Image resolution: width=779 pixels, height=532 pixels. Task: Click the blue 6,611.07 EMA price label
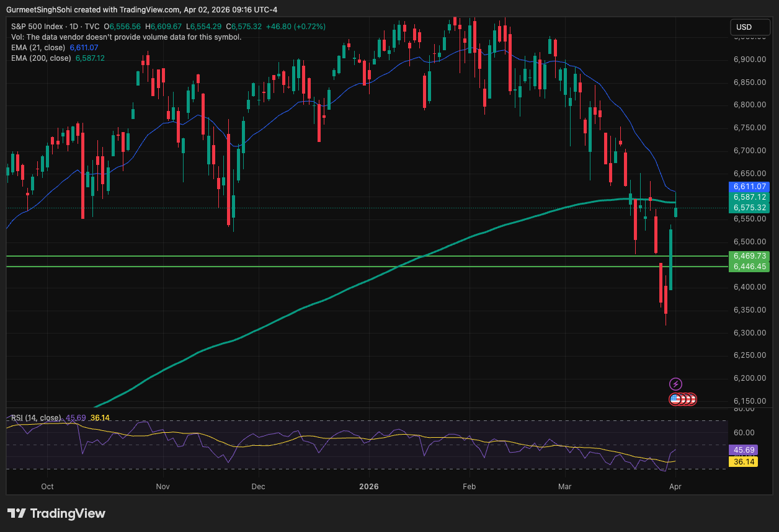coord(750,186)
